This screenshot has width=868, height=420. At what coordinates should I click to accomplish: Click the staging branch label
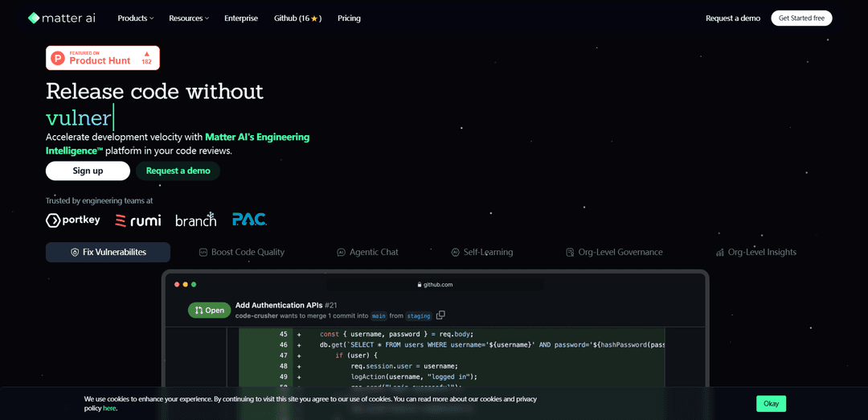point(418,316)
